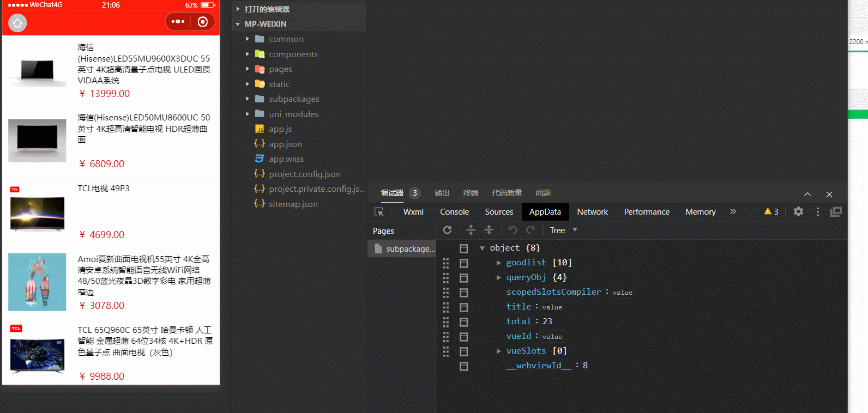Click drag handle beside total row
This screenshot has width=868, height=413.
click(x=446, y=322)
